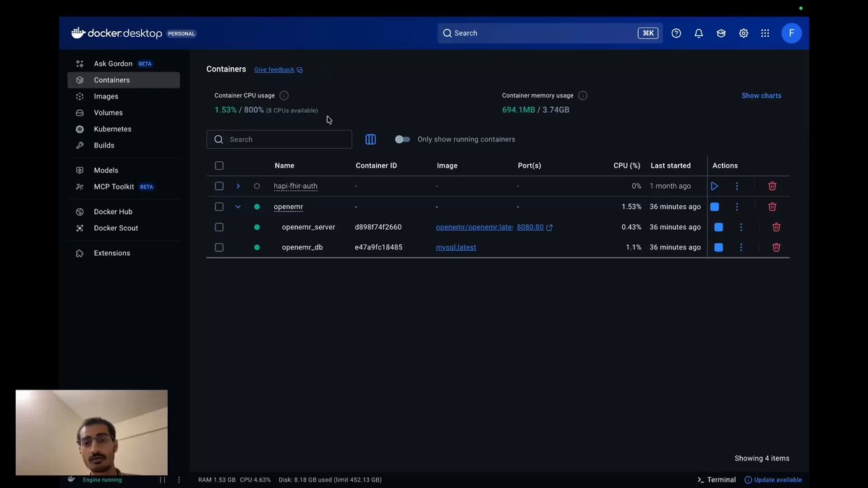Viewport: 868px width, 488px height.
Task: Open the Volumes section
Action: (108, 113)
